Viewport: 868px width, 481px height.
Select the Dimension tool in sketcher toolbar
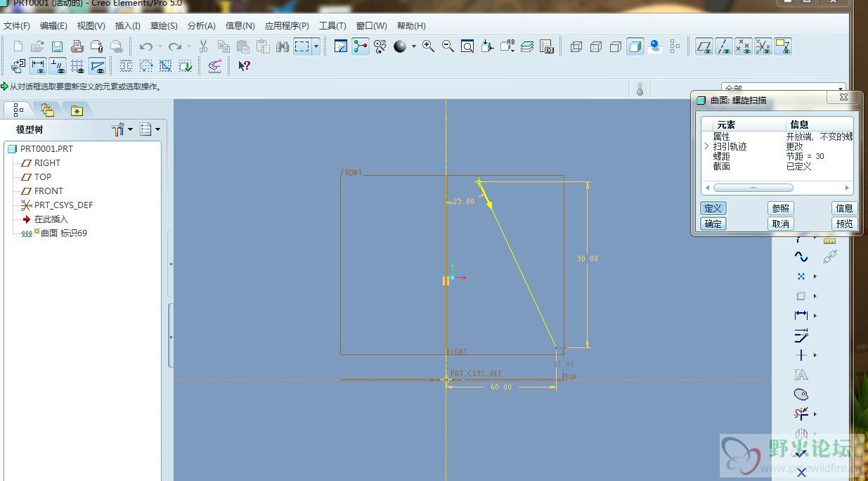[801, 316]
